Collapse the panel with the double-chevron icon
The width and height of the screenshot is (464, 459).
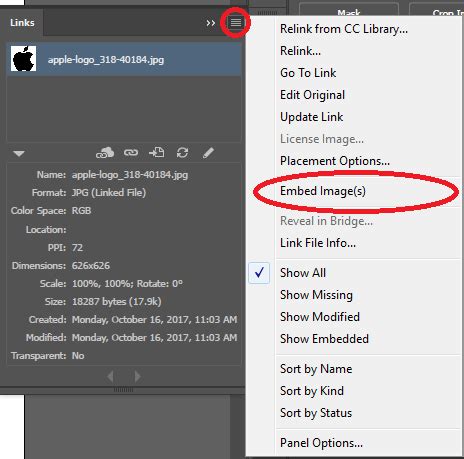[x=210, y=23]
